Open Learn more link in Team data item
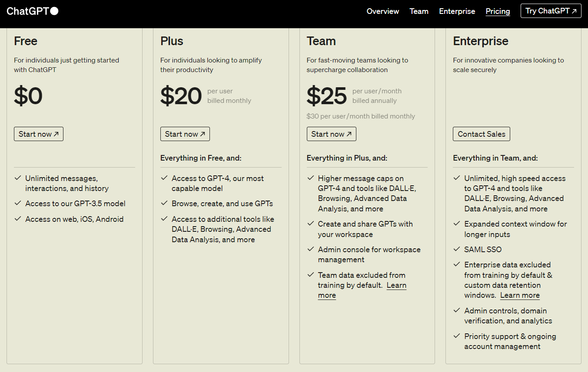 (x=396, y=285)
